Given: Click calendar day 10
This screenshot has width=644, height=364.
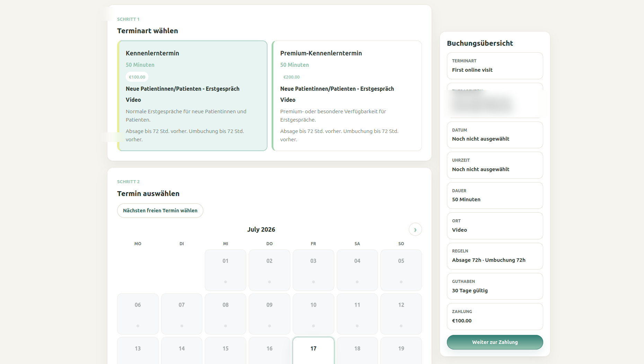Looking at the screenshot, I should (x=313, y=314).
